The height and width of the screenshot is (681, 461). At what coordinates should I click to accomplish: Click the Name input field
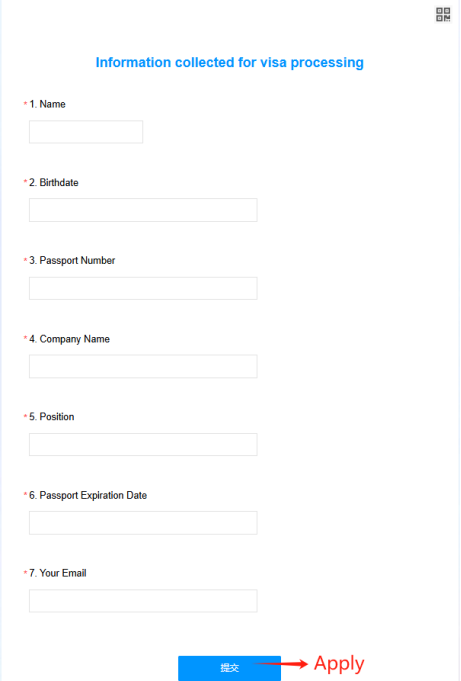pos(86,132)
